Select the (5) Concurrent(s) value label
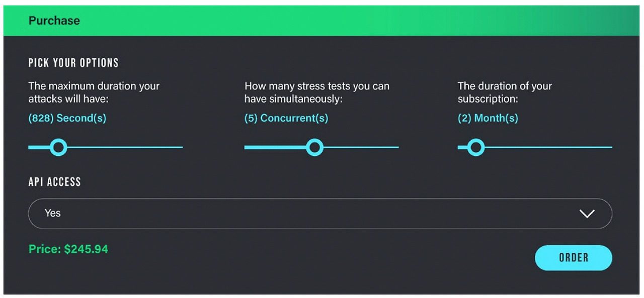This screenshot has width=644, height=298. click(x=286, y=118)
